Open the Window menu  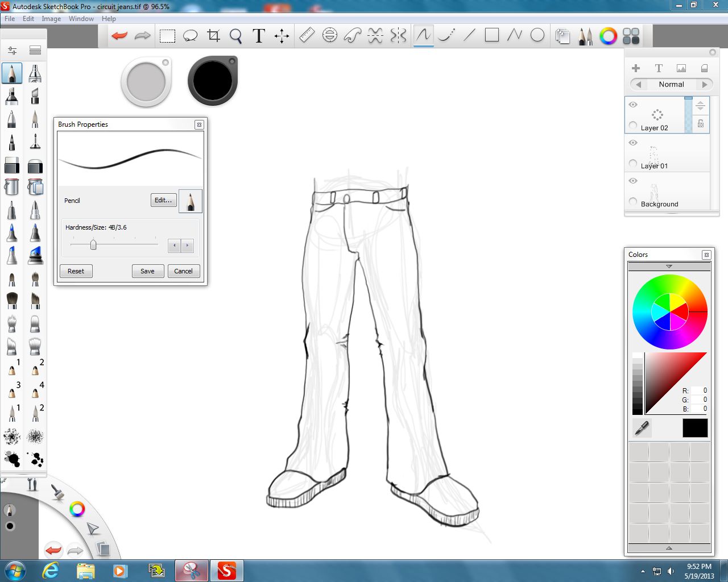[x=81, y=18]
